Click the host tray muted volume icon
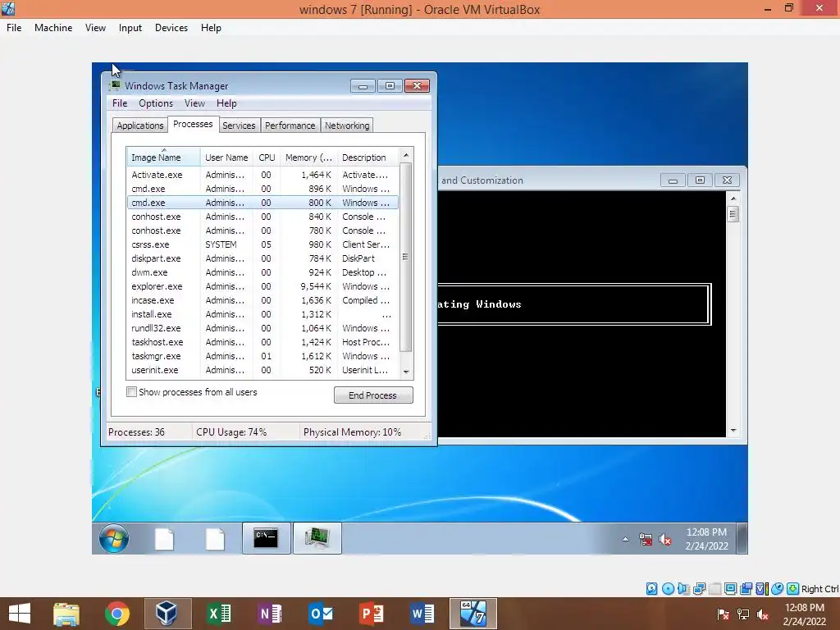The width and height of the screenshot is (840, 630). (x=762, y=614)
